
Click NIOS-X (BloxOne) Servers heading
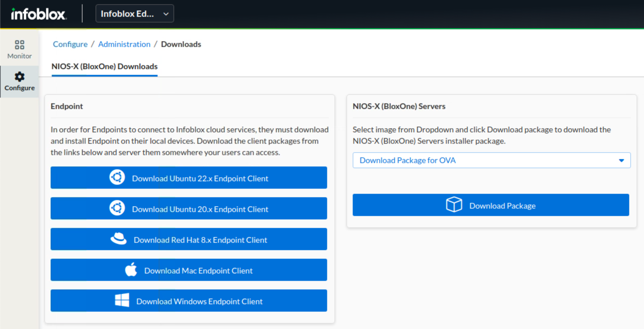[399, 106]
